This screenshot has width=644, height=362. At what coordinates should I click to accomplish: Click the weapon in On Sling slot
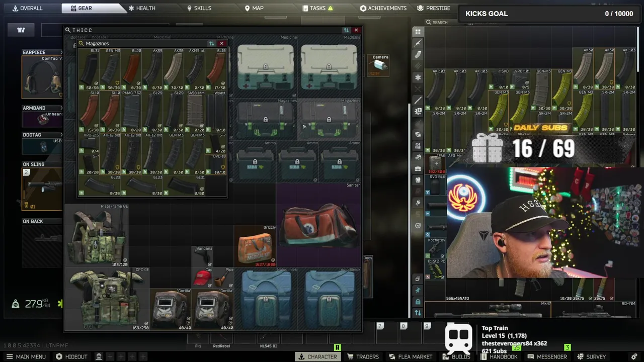point(43,189)
